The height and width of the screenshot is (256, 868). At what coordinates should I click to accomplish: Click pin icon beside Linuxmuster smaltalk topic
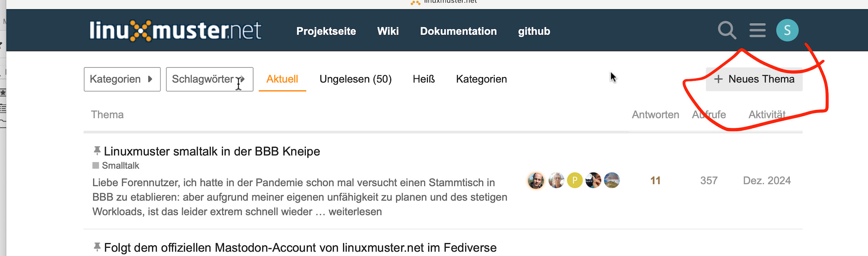click(97, 151)
